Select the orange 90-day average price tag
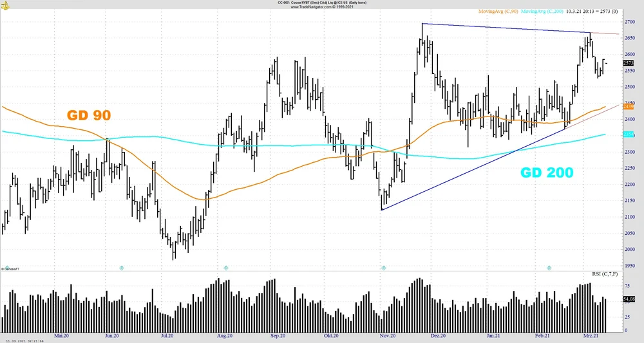 [629, 106]
